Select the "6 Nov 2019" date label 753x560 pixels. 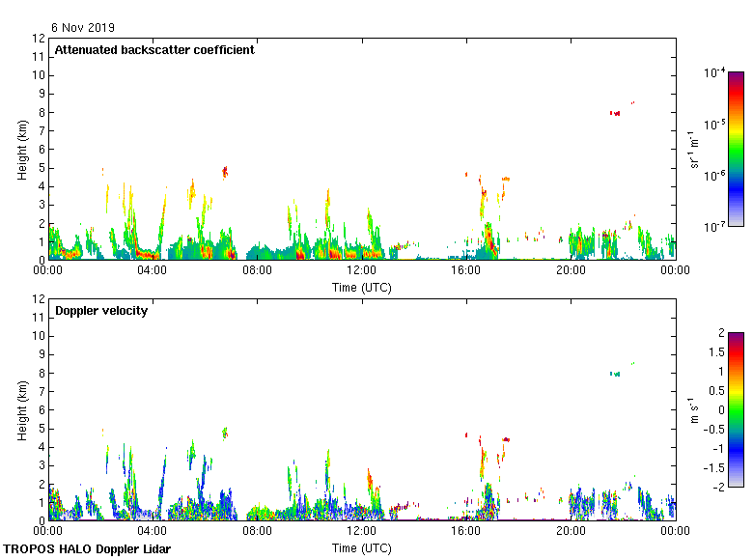coord(83,28)
